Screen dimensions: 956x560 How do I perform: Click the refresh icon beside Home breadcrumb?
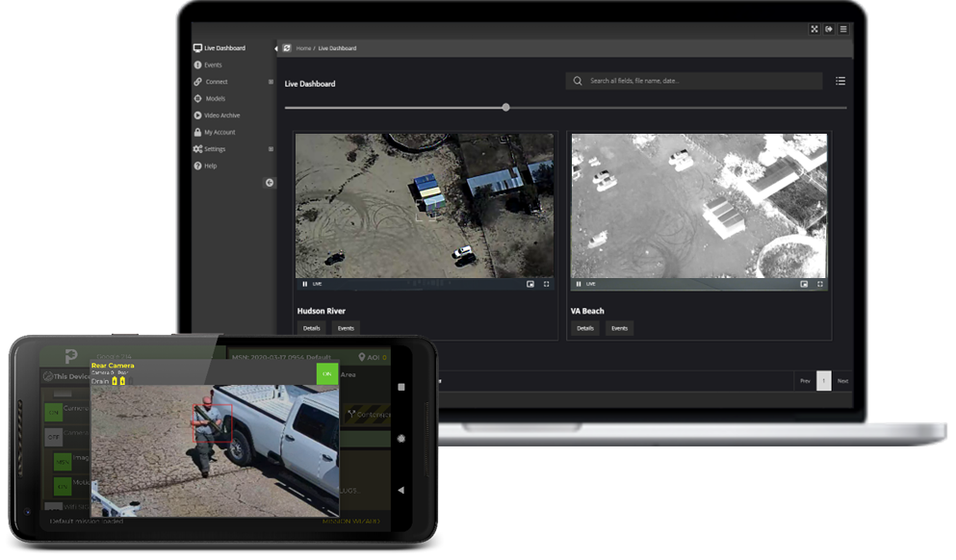(286, 47)
